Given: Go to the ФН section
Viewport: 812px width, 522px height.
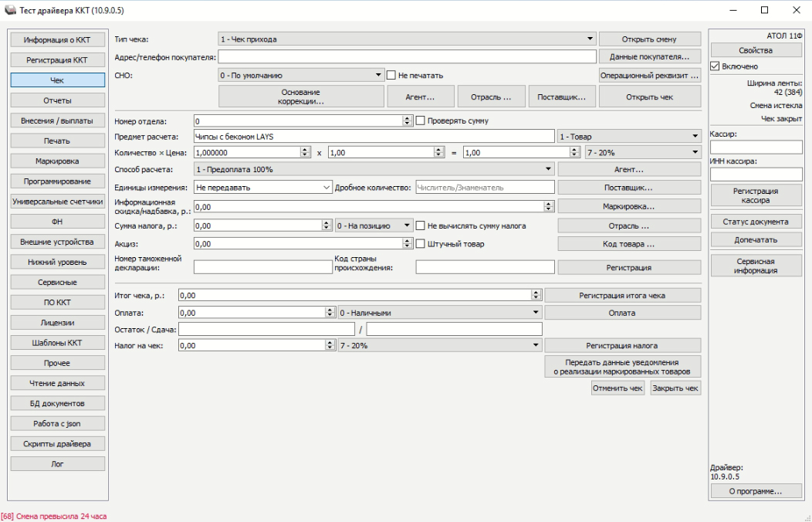Looking at the screenshot, I should (57, 222).
